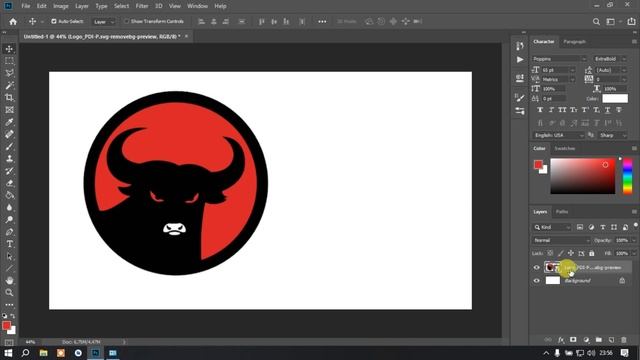The image size is (640, 360).
Task: Open the font size dropdown
Action: (x=572, y=70)
